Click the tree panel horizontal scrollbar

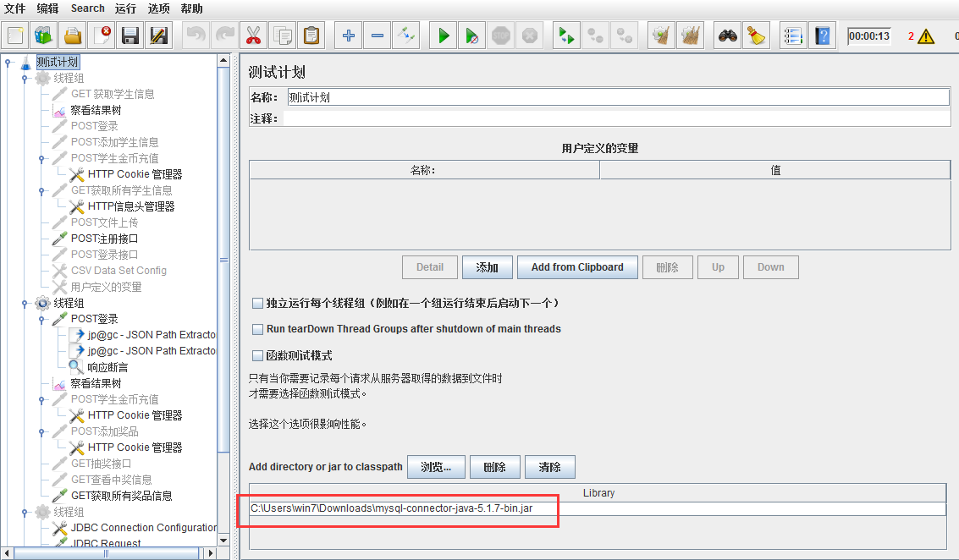(106, 553)
